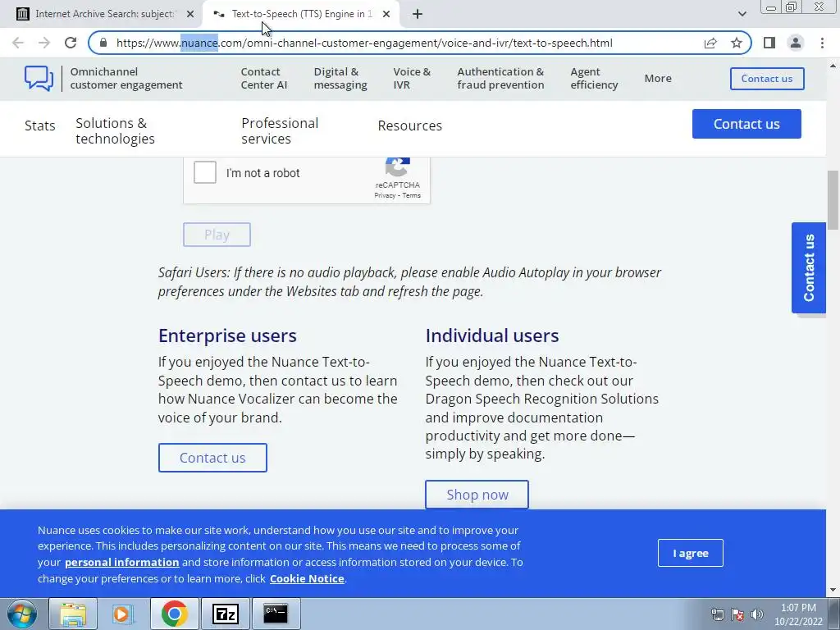The image size is (840, 630).
Task: Click the network tray icon
Action: [x=717, y=614]
